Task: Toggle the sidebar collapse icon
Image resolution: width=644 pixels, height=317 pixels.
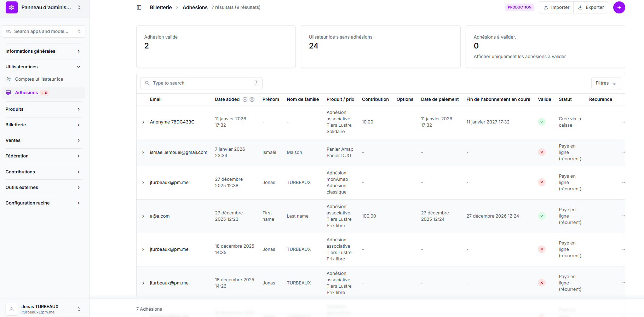Action: (139, 7)
